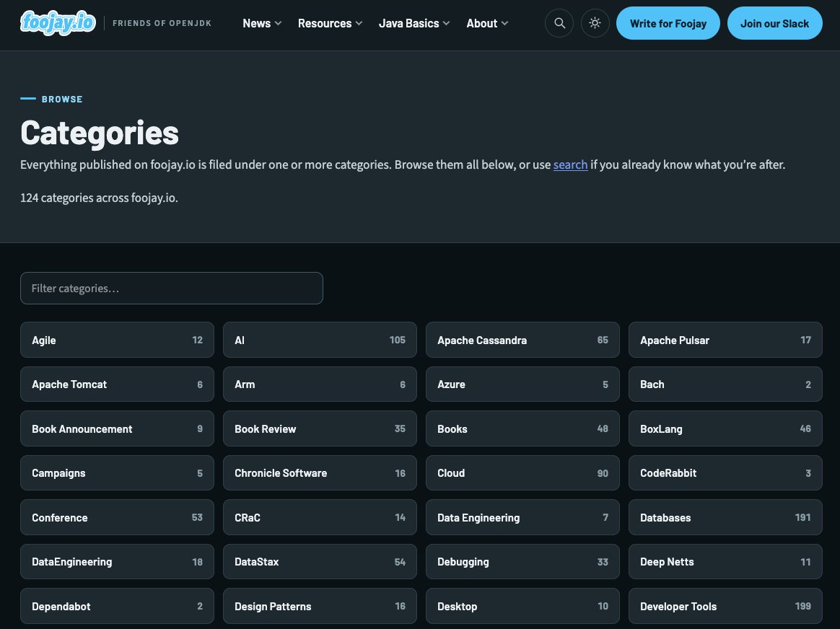Open the Bach category
Image resolution: width=840 pixels, height=629 pixels.
[x=725, y=384]
